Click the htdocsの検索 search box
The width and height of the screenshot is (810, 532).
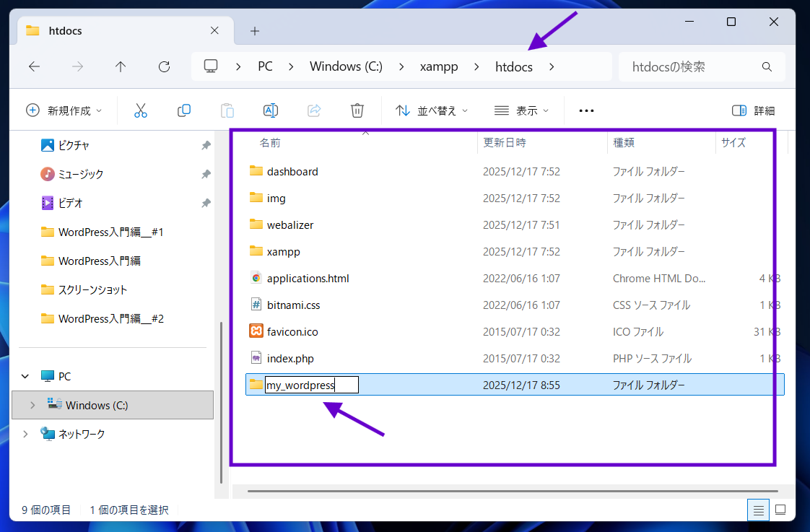693,66
